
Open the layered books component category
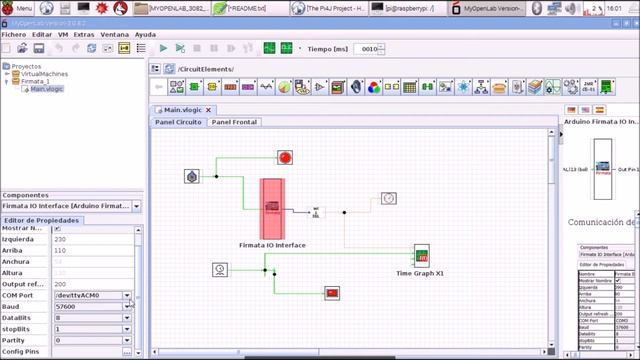point(535,87)
